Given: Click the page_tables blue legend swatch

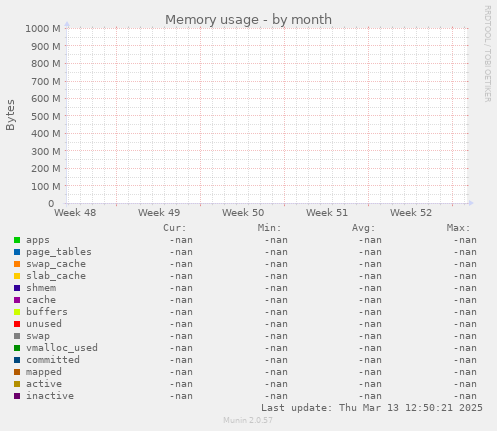Looking at the screenshot, I should point(17,252).
